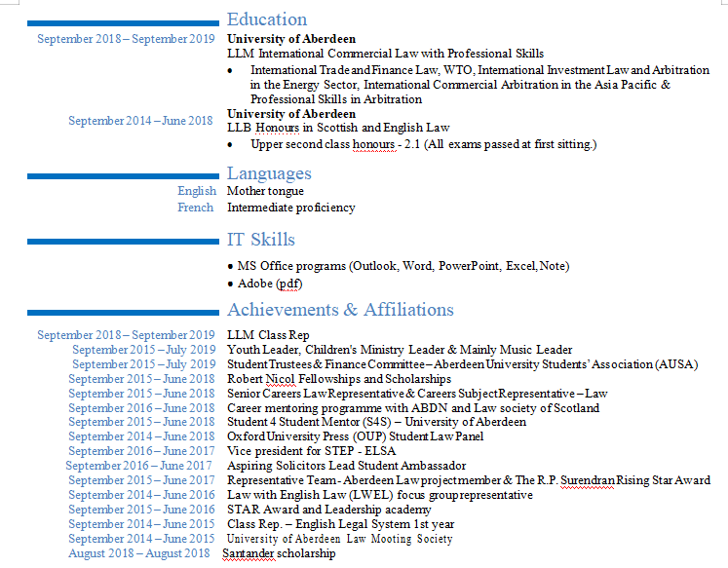
Task: Click the Education section heading
Action: point(266,19)
